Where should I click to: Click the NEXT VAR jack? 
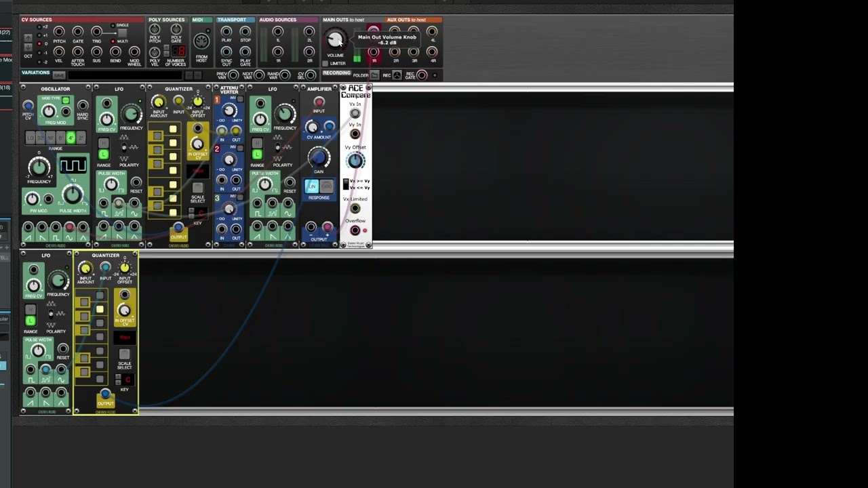pyautogui.click(x=258, y=75)
